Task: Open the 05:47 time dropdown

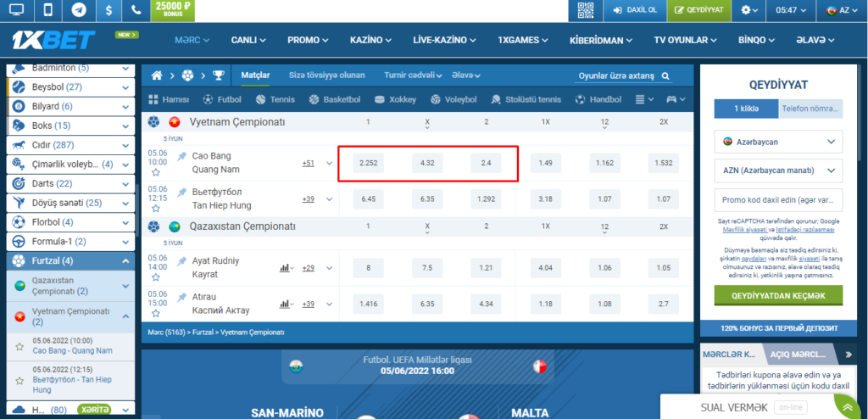Action: click(791, 10)
